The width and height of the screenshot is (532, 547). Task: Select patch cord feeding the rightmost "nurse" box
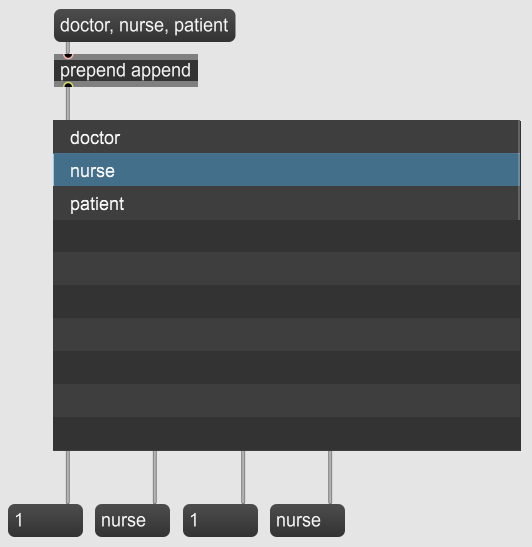(330, 477)
